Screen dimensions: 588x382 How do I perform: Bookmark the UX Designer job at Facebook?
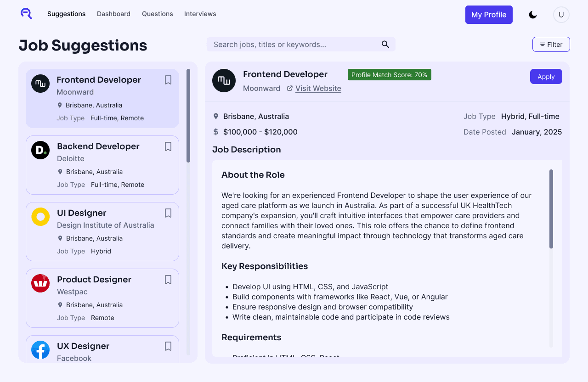tap(168, 346)
